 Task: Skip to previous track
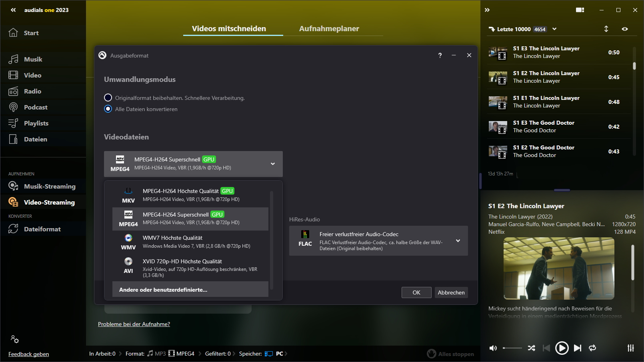click(546, 348)
